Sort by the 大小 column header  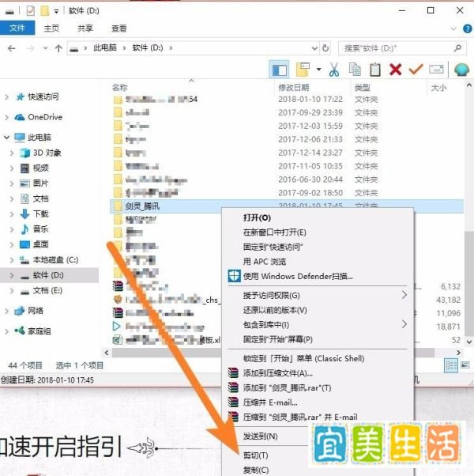[438, 88]
